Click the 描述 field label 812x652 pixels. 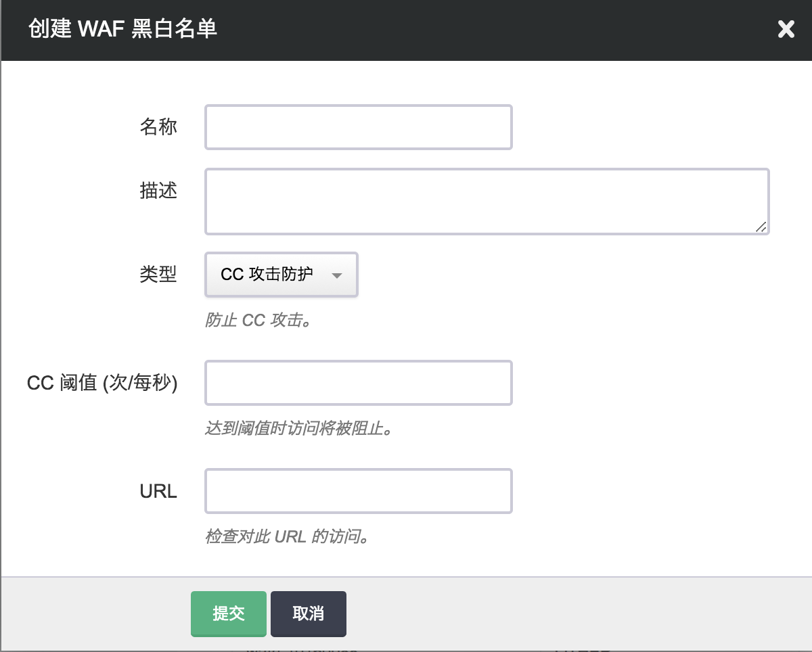tap(158, 191)
